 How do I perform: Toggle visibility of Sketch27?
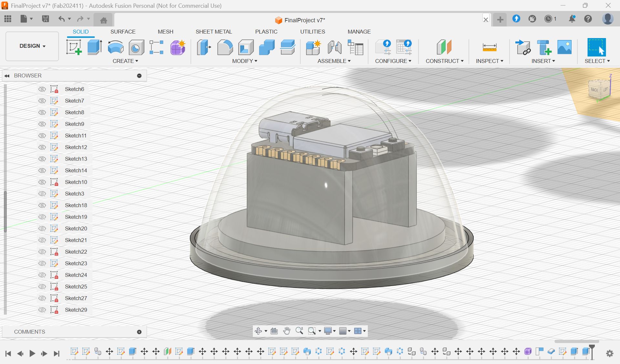[x=42, y=298]
